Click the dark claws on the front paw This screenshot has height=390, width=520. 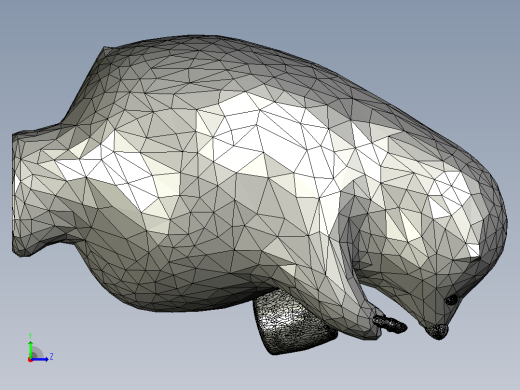click(x=390, y=324)
